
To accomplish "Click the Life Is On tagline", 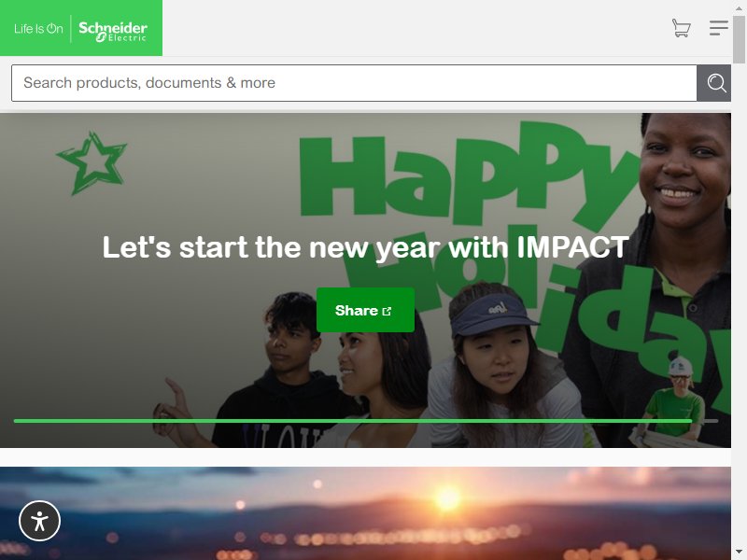I will pos(38,29).
